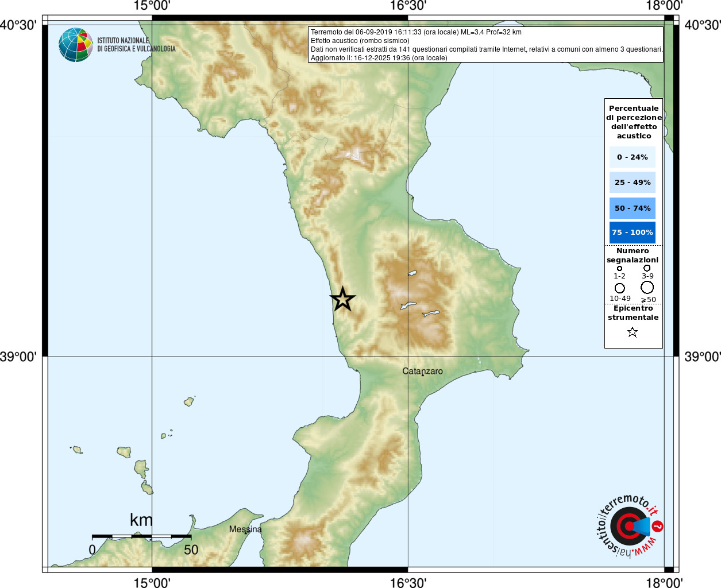Pick the 0 - 24% color swatch

tap(632, 157)
